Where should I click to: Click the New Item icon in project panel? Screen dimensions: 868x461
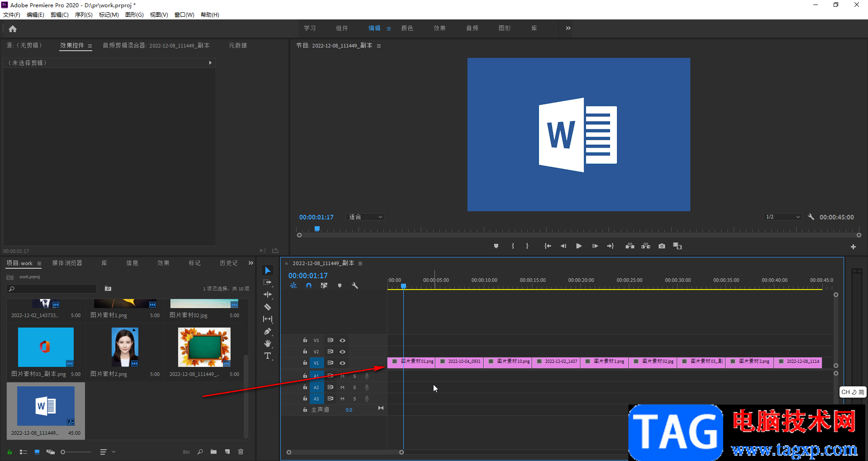click(x=227, y=451)
